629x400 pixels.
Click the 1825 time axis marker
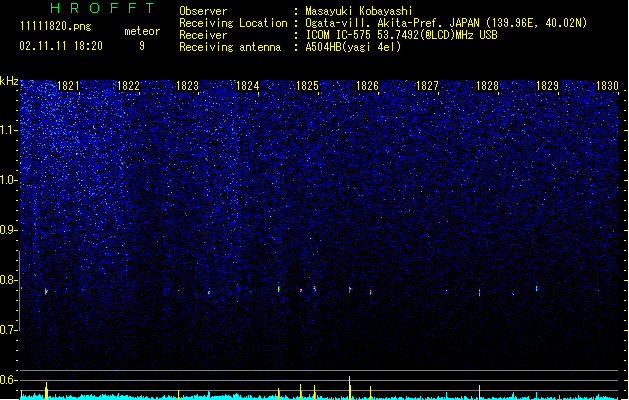pos(307,86)
